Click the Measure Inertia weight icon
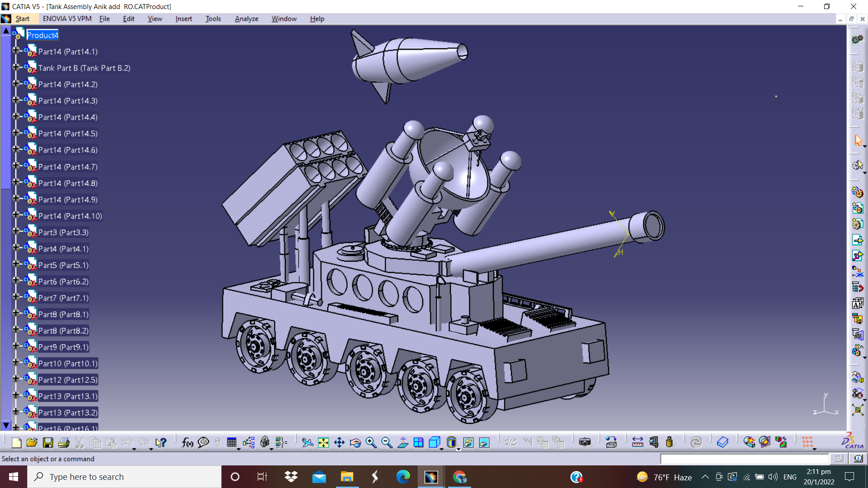868x488 pixels. tap(670, 442)
